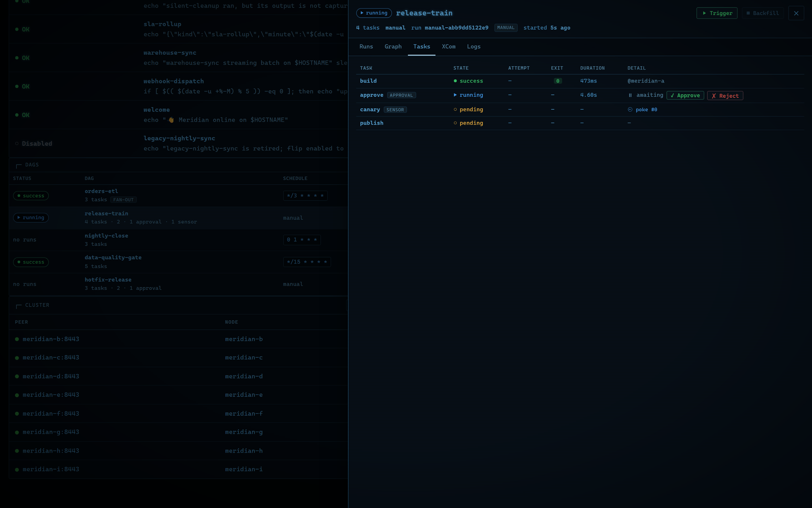
Task: Click the DURATION column header
Action: 592,68
